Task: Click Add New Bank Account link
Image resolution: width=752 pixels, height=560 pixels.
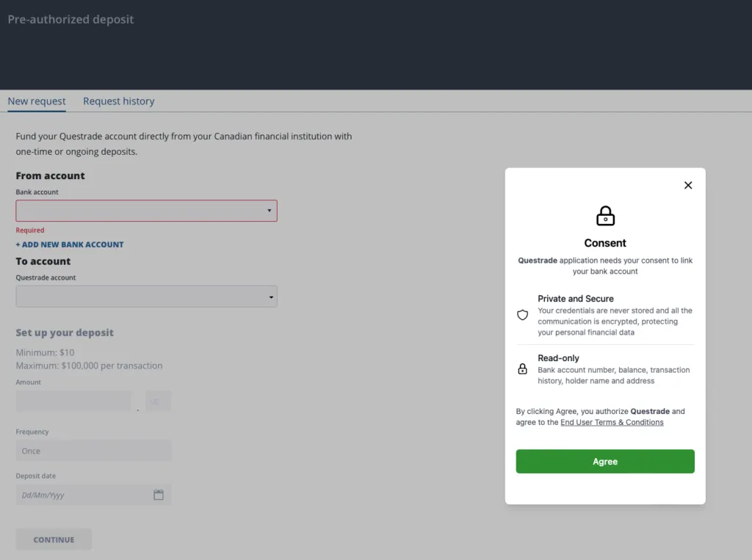Action: [x=70, y=244]
